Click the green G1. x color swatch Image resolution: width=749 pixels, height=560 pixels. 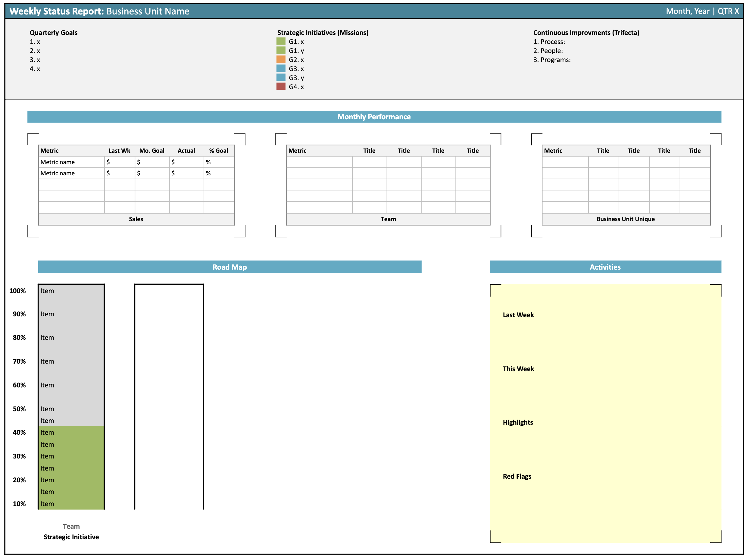(x=281, y=41)
